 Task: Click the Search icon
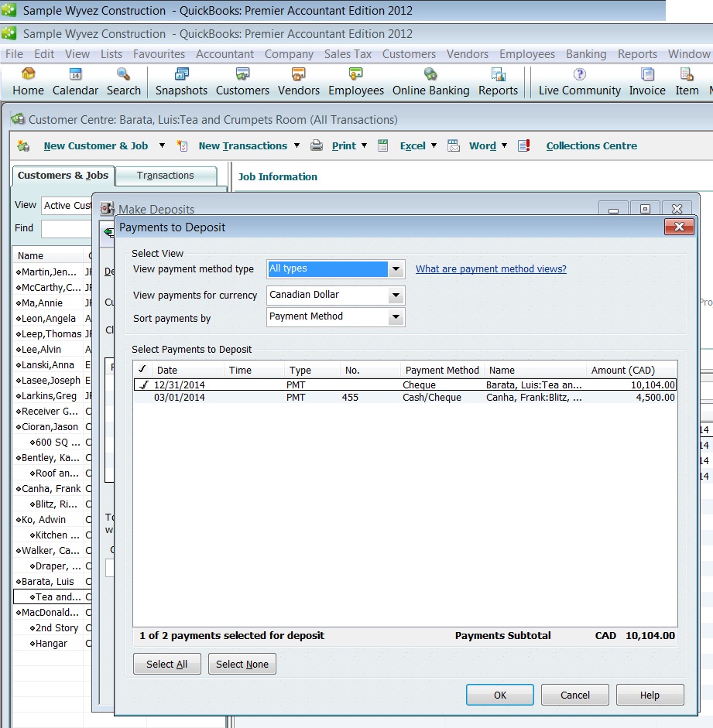point(124,81)
